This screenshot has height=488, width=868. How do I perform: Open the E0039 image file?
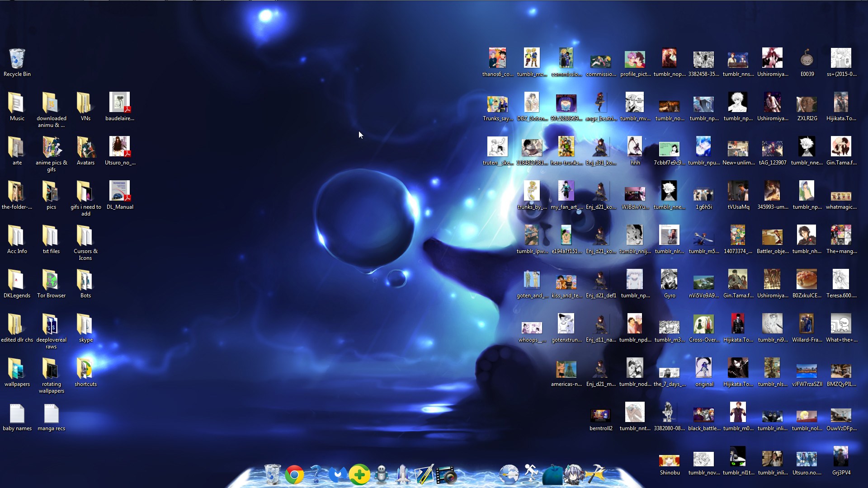point(807,62)
